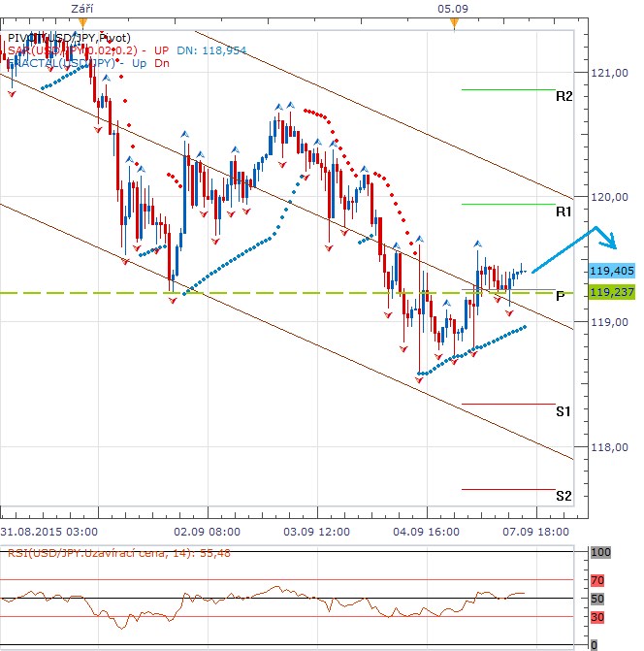This screenshot has width=644, height=651.
Task: Click the 121,00 price axis label
Action: click(x=609, y=73)
